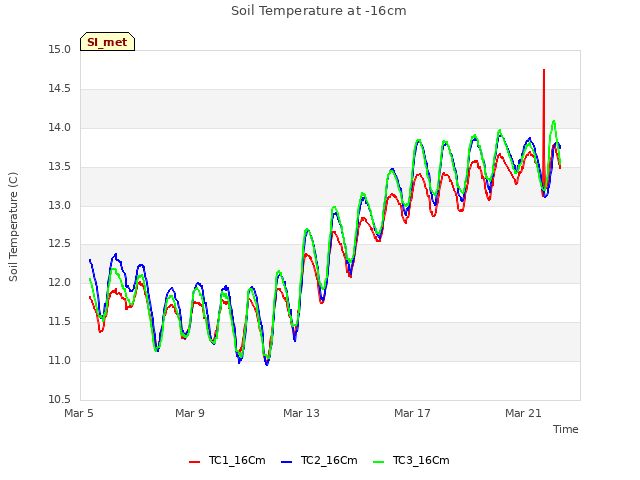Click the 11.5 y-axis tick label

60,322
